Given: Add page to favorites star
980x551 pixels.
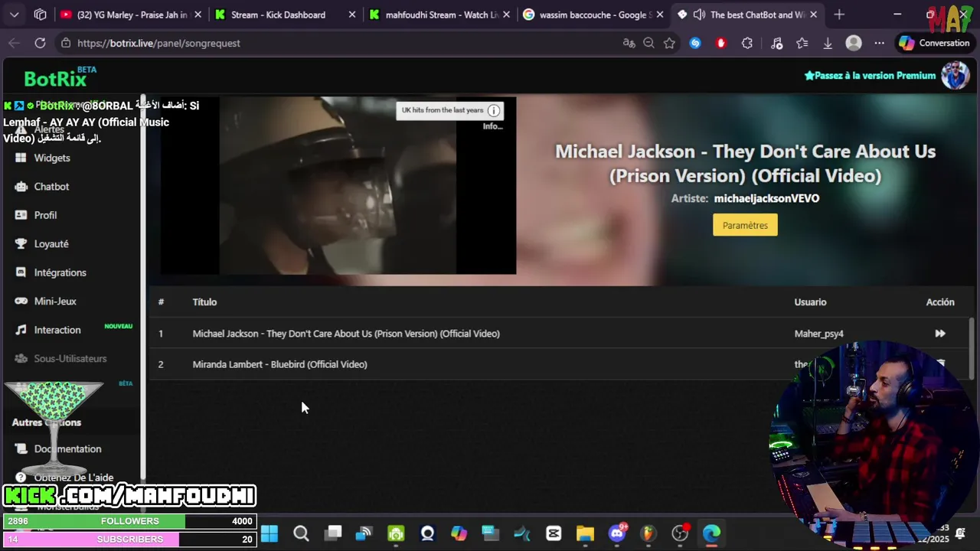Looking at the screenshot, I should (x=670, y=43).
